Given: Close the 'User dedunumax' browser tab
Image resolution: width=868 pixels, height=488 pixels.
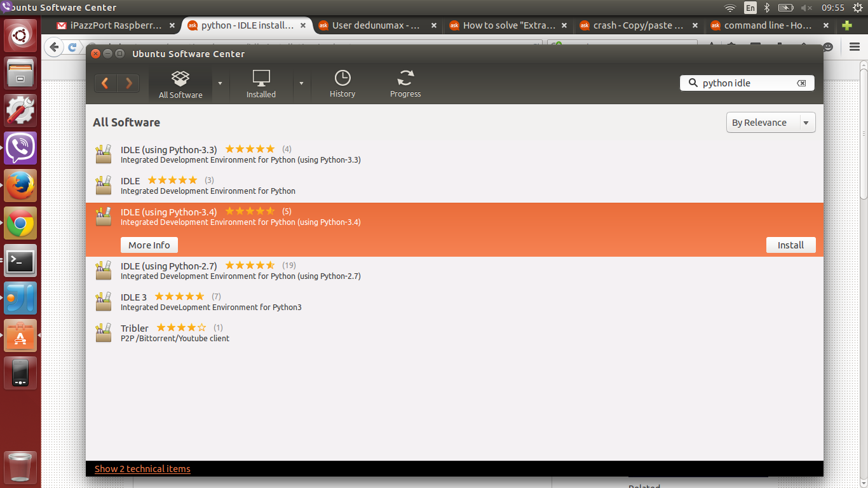Looking at the screenshot, I should pyautogui.click(x=434, y=26).
